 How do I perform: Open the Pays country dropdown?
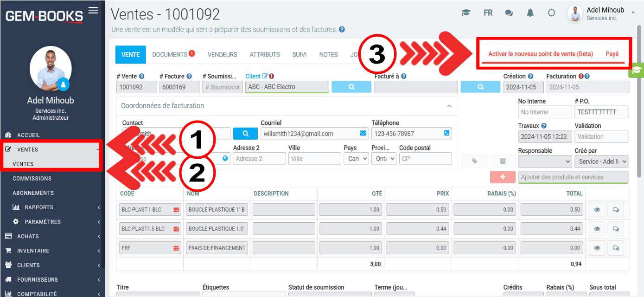click(356, 159)
